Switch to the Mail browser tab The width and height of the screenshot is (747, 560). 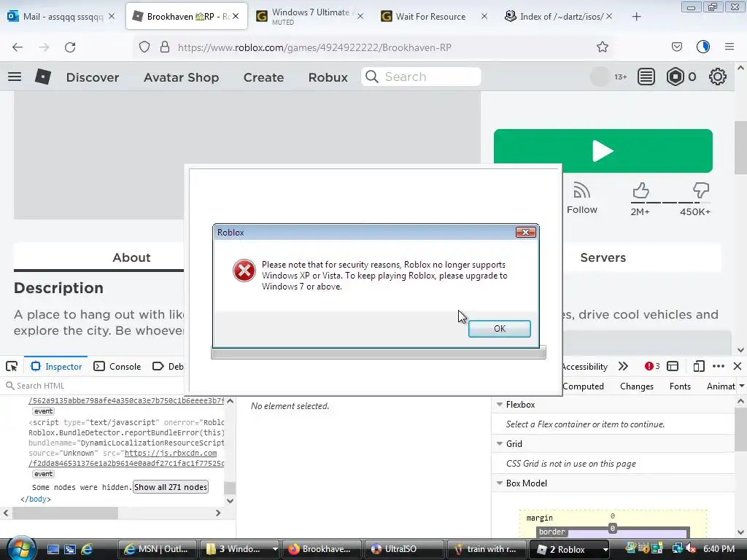point(61,17)
